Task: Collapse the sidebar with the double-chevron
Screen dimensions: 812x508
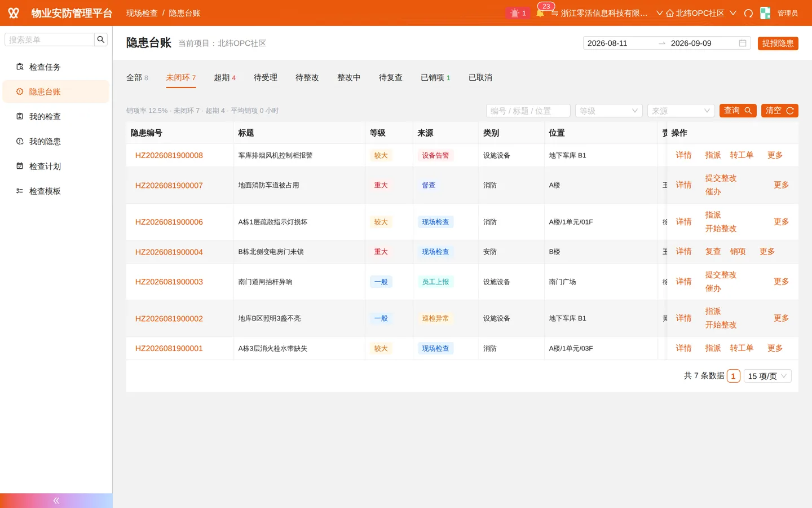Action: [x=56, y=501]
